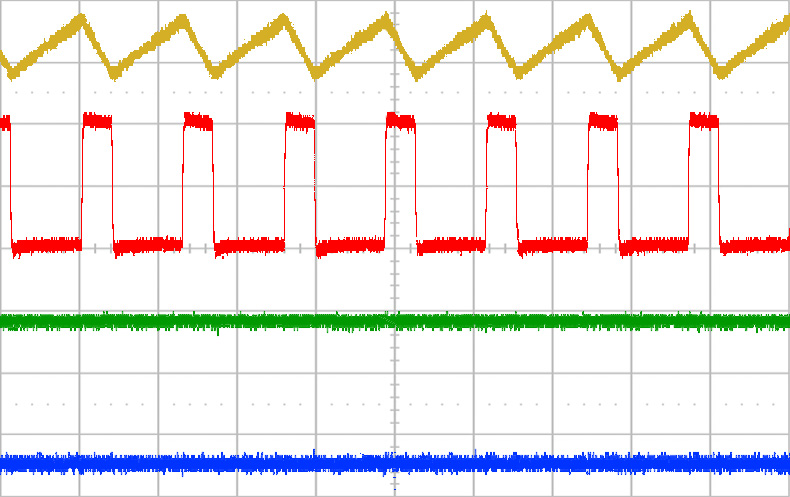The height and width of the screenshot is (497, 790).
Task: Click the green flat waveform trace
Action: pos(200,321)
